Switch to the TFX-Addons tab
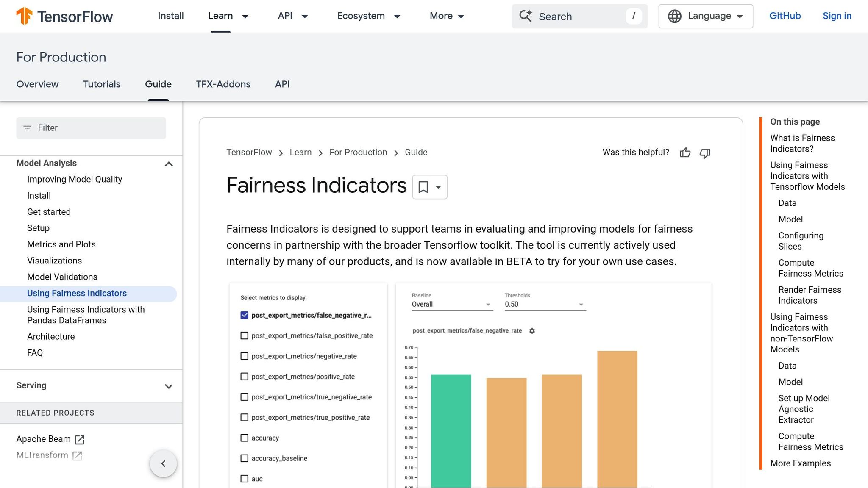This screenshot has height=488, width=868. pyautogui.click(x=223, y=84)
